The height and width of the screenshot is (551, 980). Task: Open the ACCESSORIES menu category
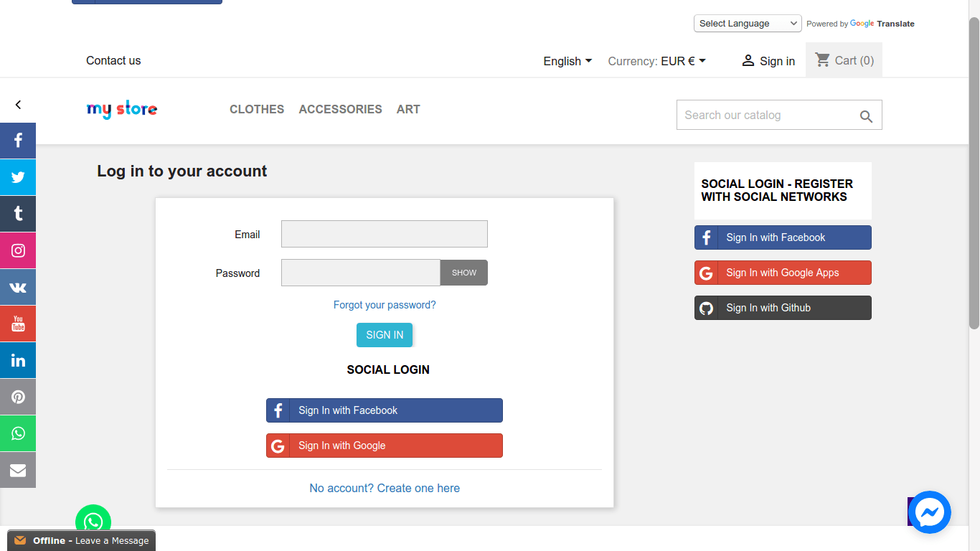(340, 109)
